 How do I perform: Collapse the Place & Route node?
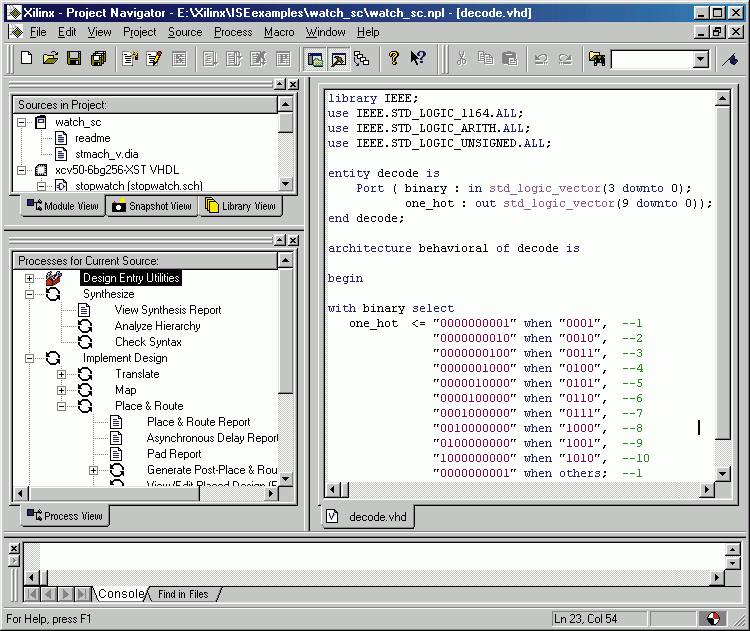point(61,406)
